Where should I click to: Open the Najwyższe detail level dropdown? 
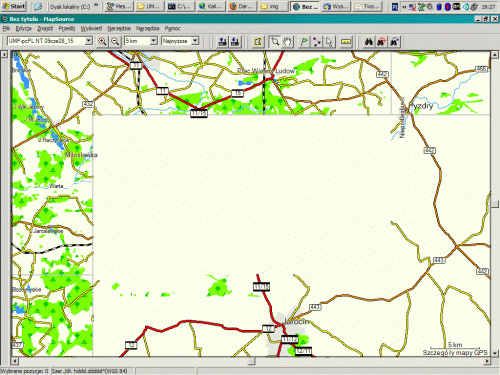coord(180,41)
